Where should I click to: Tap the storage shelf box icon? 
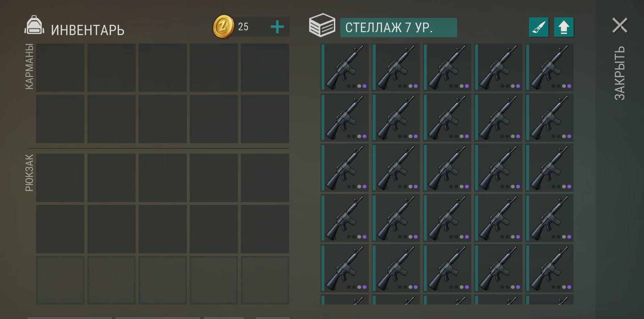coord(322,25)
